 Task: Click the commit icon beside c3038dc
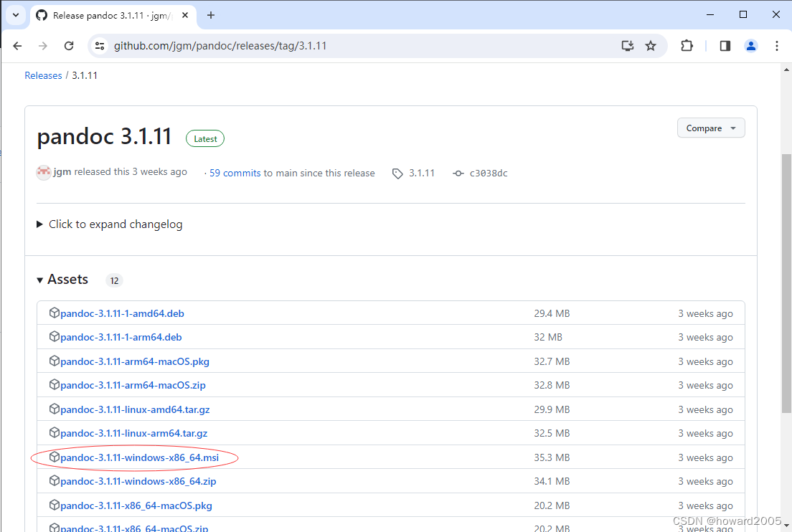click(458, 174)
